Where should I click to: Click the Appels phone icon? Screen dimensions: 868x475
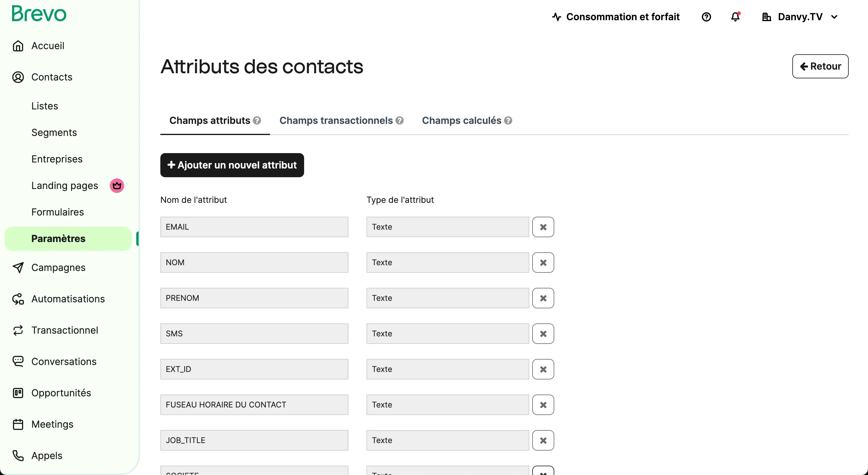18,455
